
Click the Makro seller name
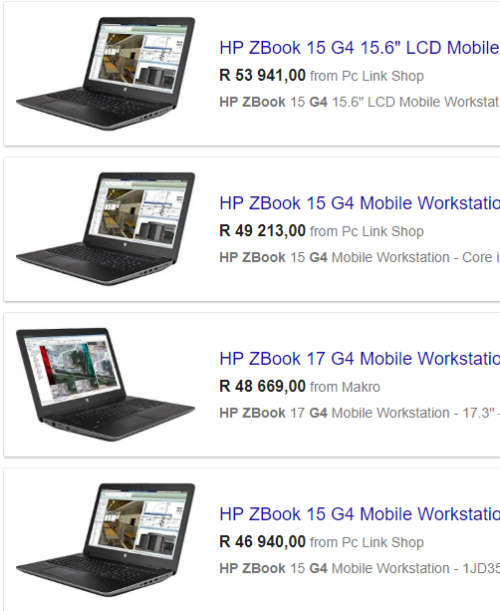tap(361, 387)
